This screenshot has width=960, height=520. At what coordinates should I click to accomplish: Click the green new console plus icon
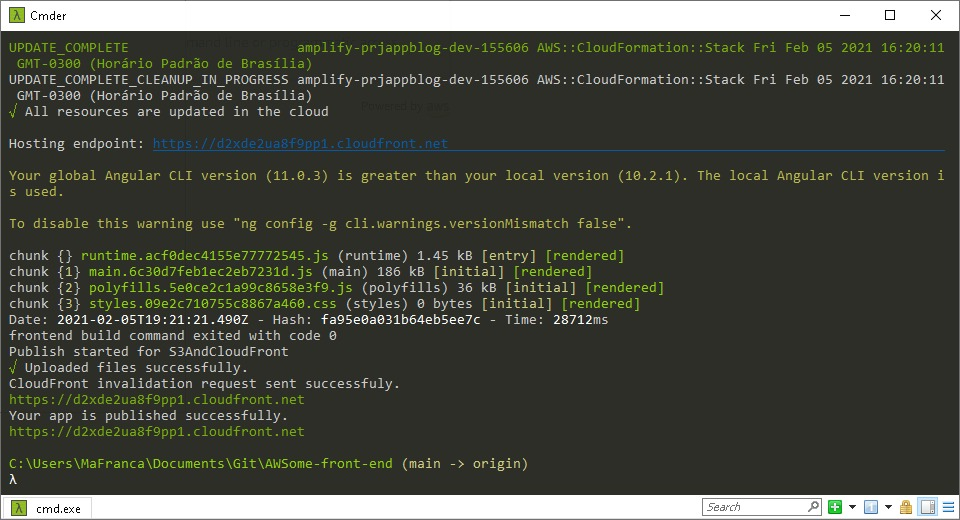pyautogui.click(x=834, y=507)
